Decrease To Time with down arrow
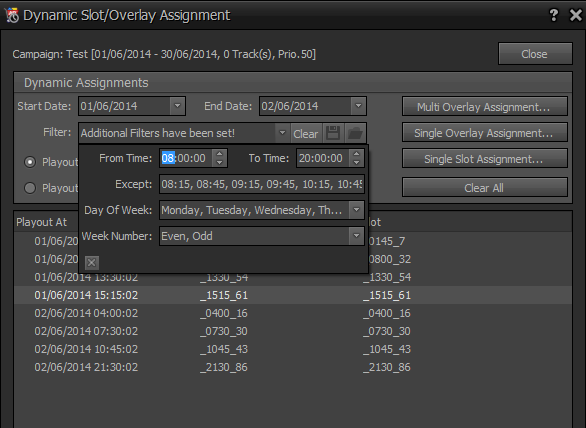Image resolution: width=586 pixels, height=428 pixels. [x=357, y=163]
